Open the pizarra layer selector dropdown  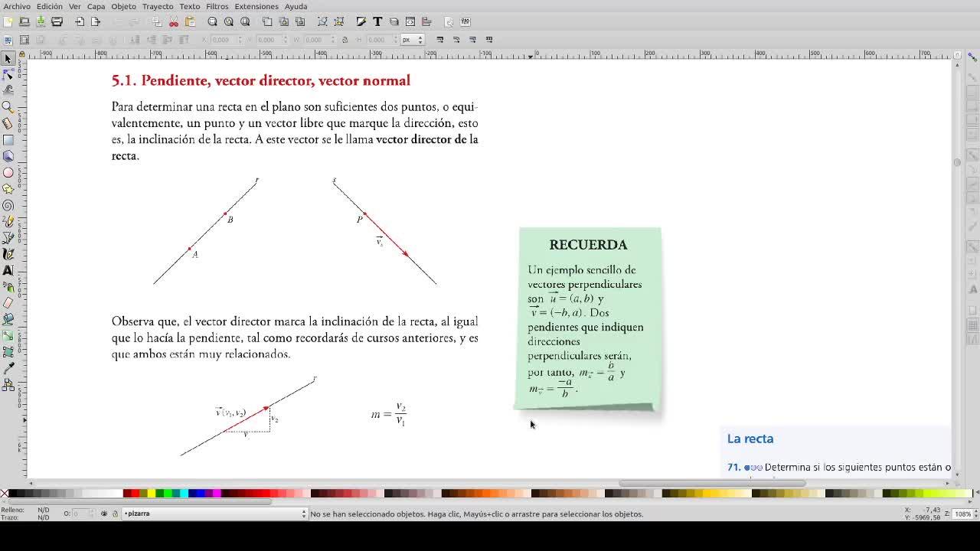[214, 514]
